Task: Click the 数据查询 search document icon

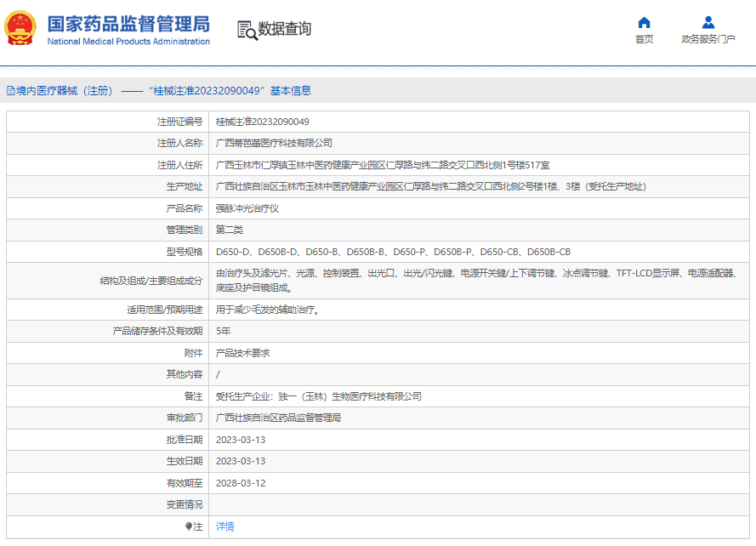Action: pyautogui.click(x=247, y=31)
